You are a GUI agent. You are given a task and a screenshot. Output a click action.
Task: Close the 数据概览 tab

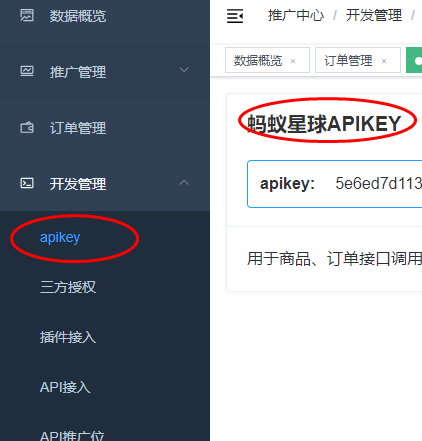tap(293, 61)
